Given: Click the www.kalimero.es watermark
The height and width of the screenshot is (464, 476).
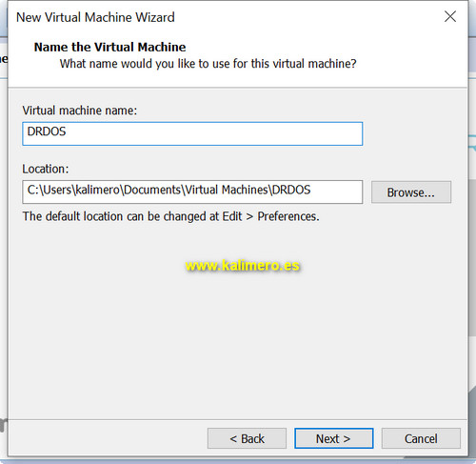Looking at the screenshot, I should 243,265.
